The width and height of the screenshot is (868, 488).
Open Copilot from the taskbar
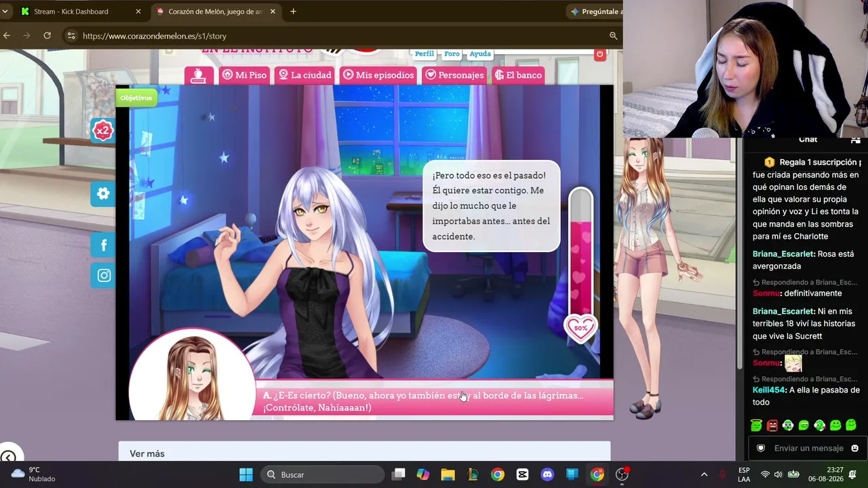pyautogui.click(x=423, y=474)
